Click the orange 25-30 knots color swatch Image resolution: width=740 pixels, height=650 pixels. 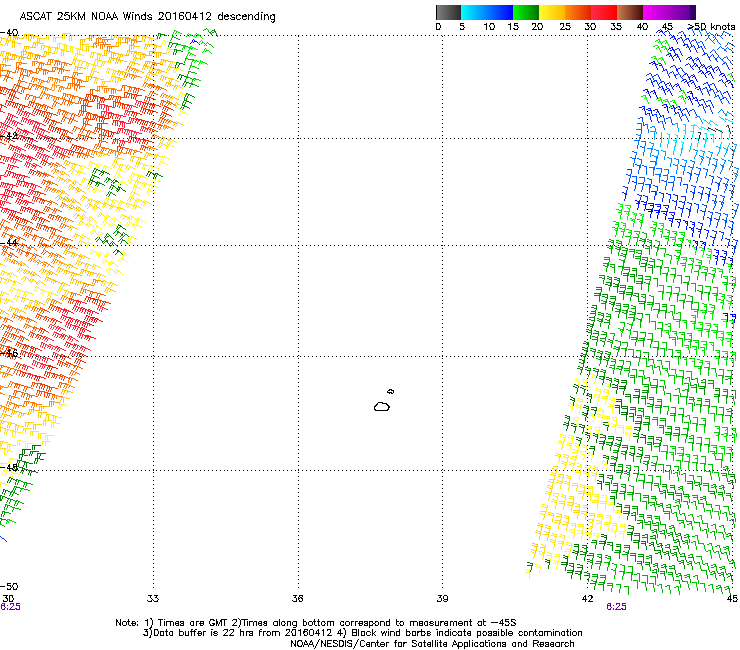click(578, 12)
